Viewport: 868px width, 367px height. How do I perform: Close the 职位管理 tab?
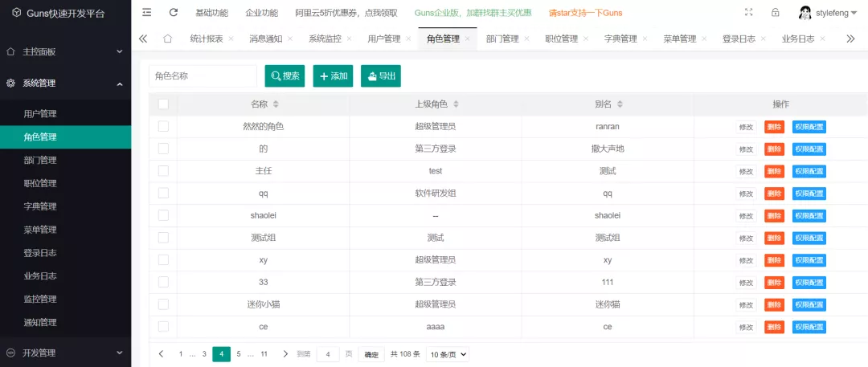tap(586, 39)
